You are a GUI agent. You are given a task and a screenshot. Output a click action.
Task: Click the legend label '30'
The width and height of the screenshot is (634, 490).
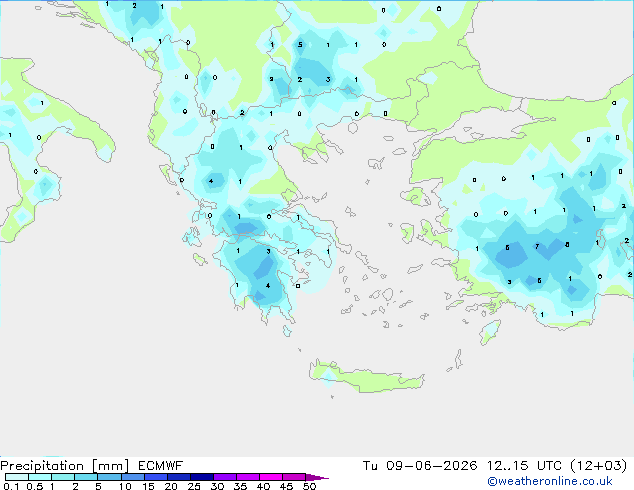click(x=218, y=486)
